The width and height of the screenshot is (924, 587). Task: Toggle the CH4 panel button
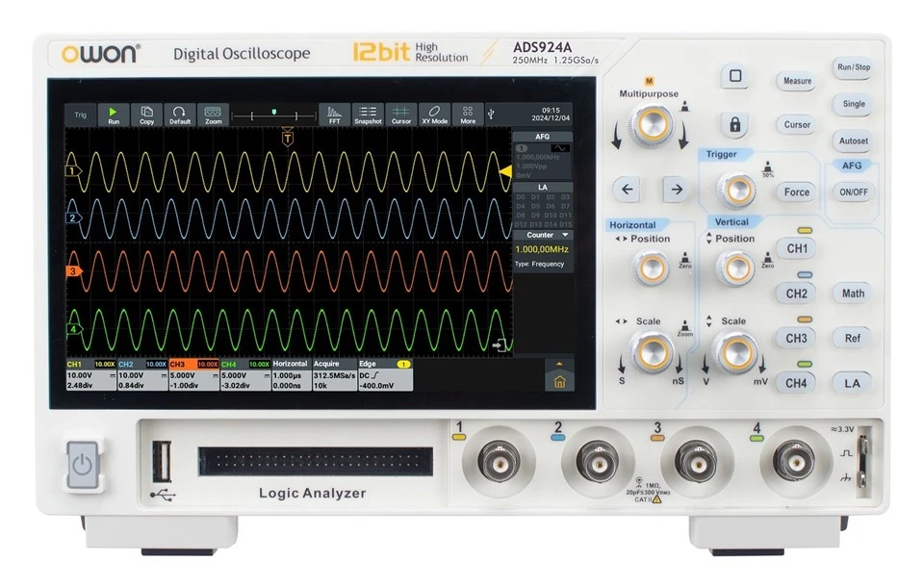click(796, 383)
